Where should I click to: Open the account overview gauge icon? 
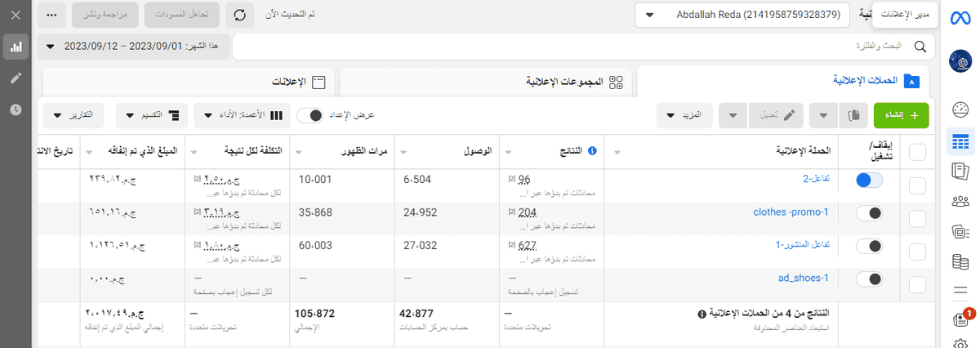(960, 109)
